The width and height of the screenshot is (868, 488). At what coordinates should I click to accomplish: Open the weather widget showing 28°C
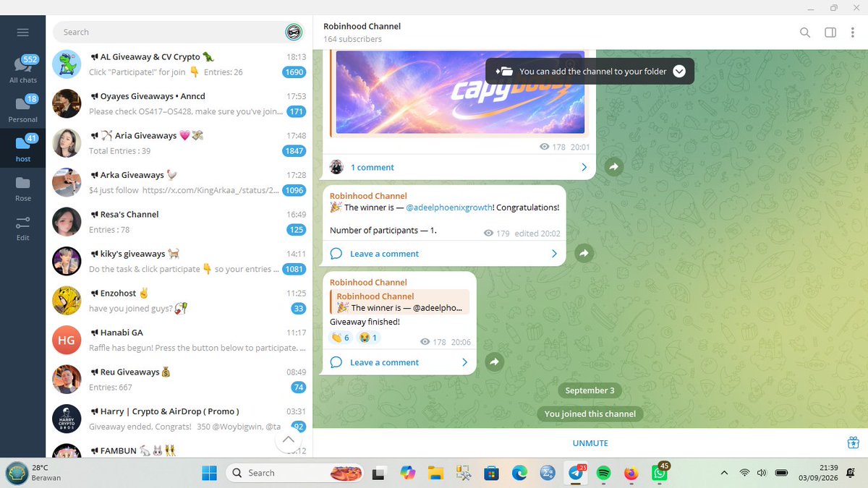pyautogui.click(x=35, y=473)
